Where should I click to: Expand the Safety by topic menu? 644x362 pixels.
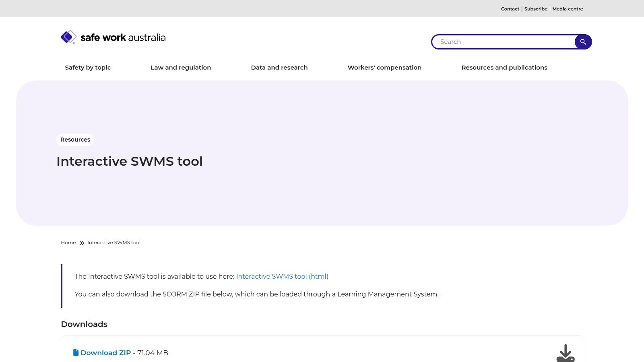tap(88, 68)
